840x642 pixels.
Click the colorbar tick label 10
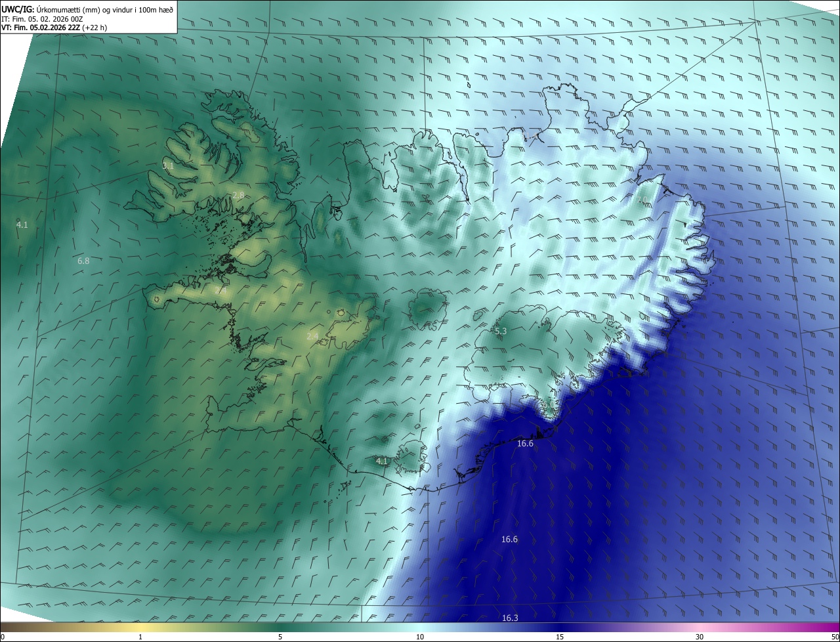tap(420, 637)
